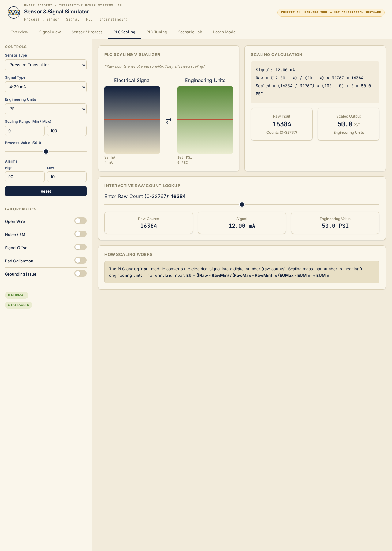Click the 'Raw counts are not a personality' quote

pyautogui.click(x=155, y=66)
